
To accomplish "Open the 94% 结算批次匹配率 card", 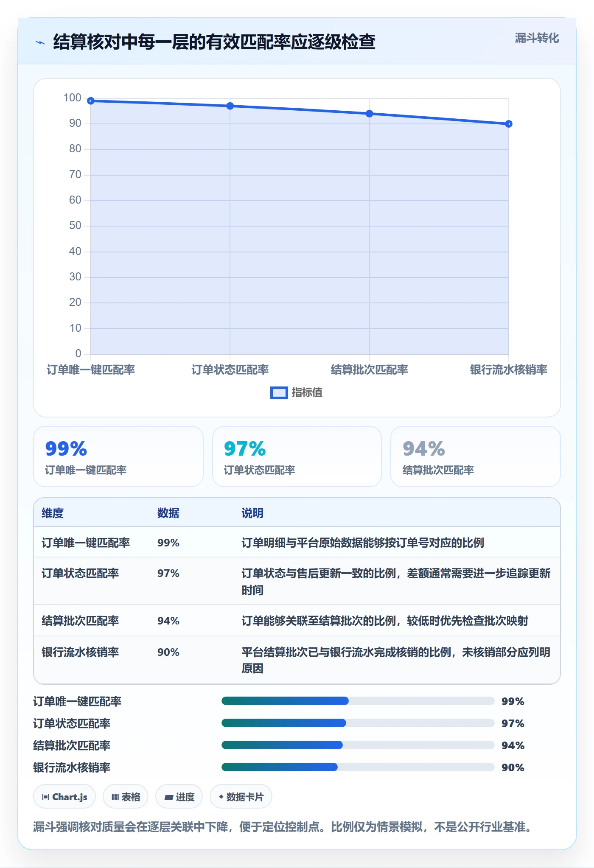I will click(x=476, y=456).
